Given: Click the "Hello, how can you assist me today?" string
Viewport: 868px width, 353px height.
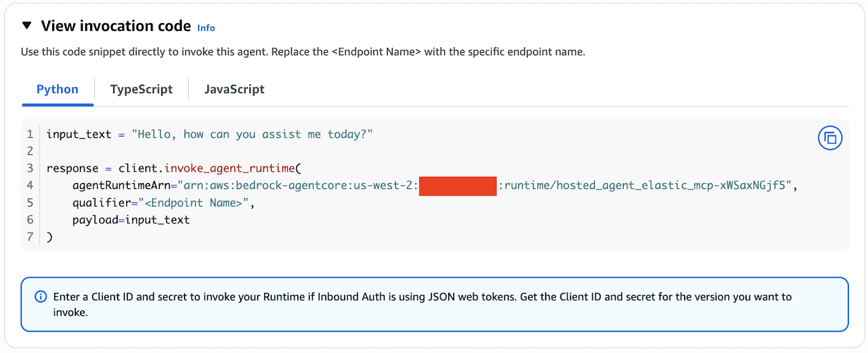Looking at the screenshot, I should 252,134.
